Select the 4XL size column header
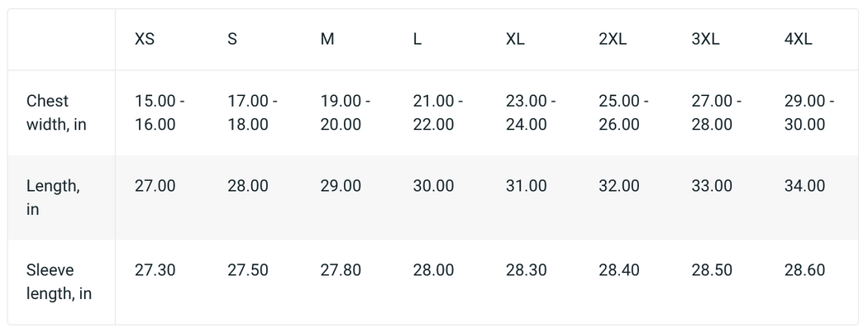The height and width of the screenshot is (333, 868). pyautogui.click(x=799, y=40)
